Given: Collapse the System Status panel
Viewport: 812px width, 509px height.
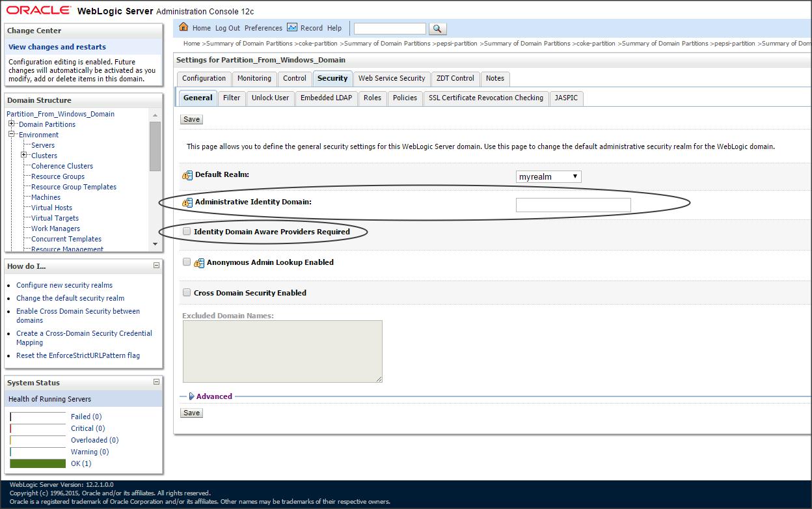Looking at the screenshot, I should pyautogui.click(x=156, y=382).
